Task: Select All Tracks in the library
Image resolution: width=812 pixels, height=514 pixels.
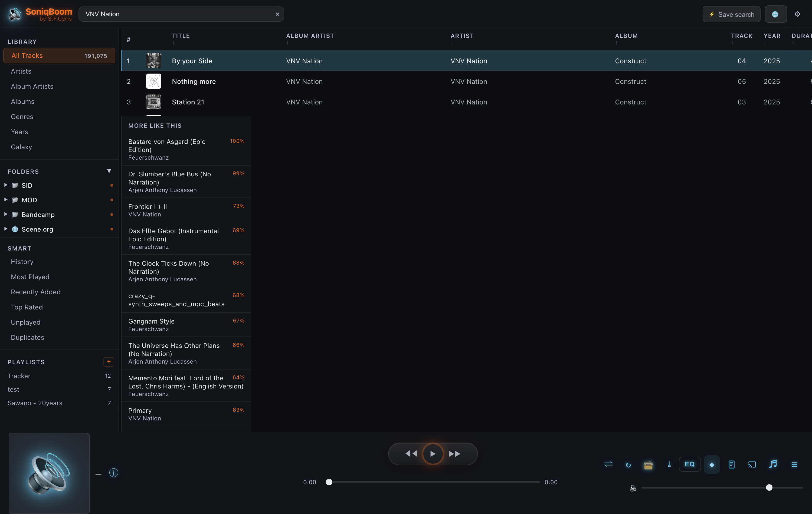Action: 59,56
